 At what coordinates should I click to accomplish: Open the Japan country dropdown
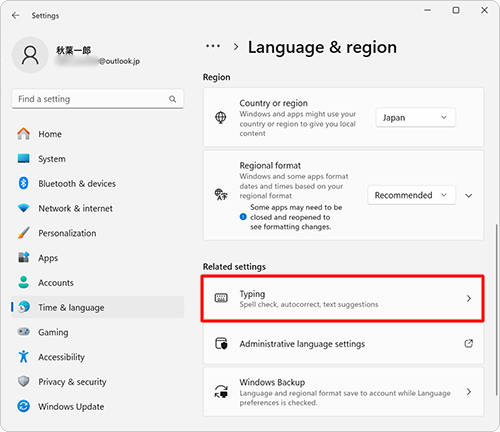click(x=415, y=117)
